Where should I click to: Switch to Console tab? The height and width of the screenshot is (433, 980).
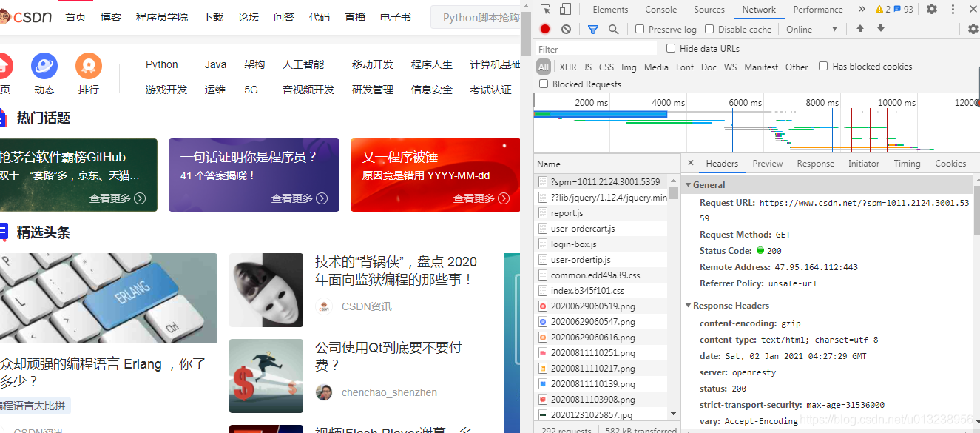click(660, 9)
